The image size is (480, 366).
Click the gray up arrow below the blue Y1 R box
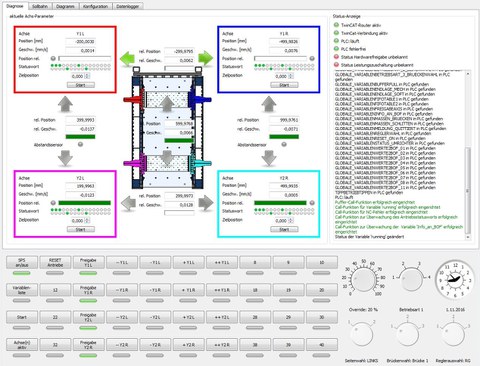point(269,104)
